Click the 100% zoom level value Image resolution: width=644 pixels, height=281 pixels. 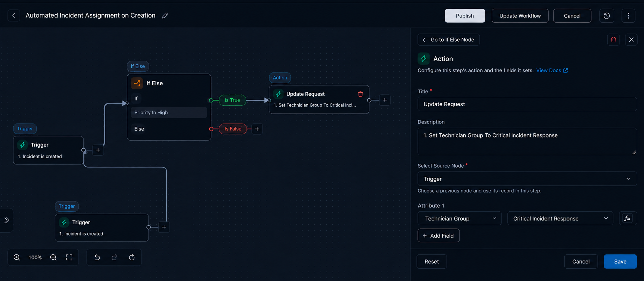pyautogui.click(x=35, y=258)
